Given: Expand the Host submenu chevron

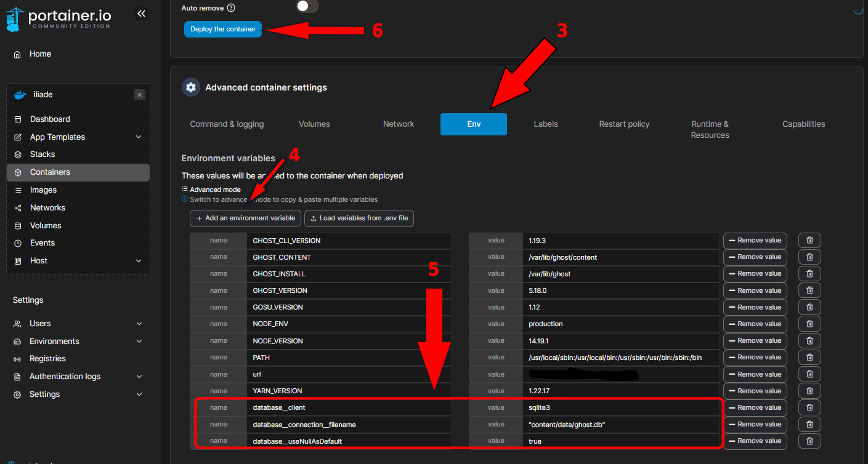Looking at the screenshot, I should 139,261.
